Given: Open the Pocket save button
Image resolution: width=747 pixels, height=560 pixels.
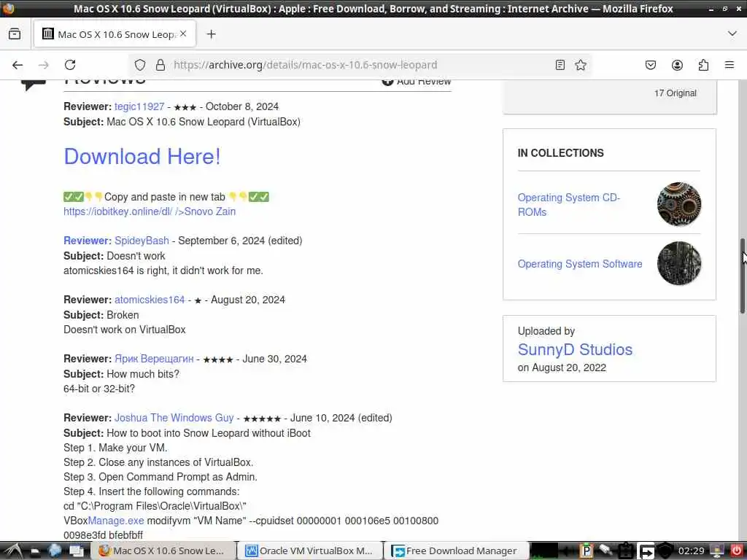Looking at the screenshot, I should coord(651,65).
